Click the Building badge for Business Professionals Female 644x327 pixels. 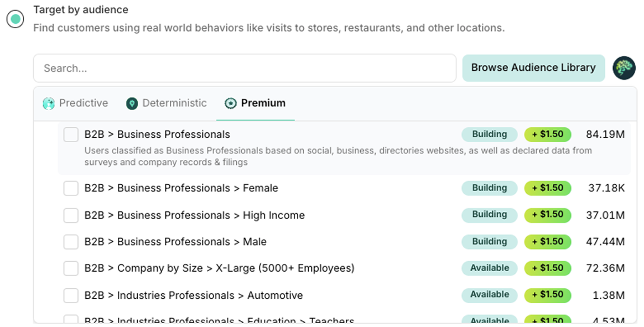[489, 188]
